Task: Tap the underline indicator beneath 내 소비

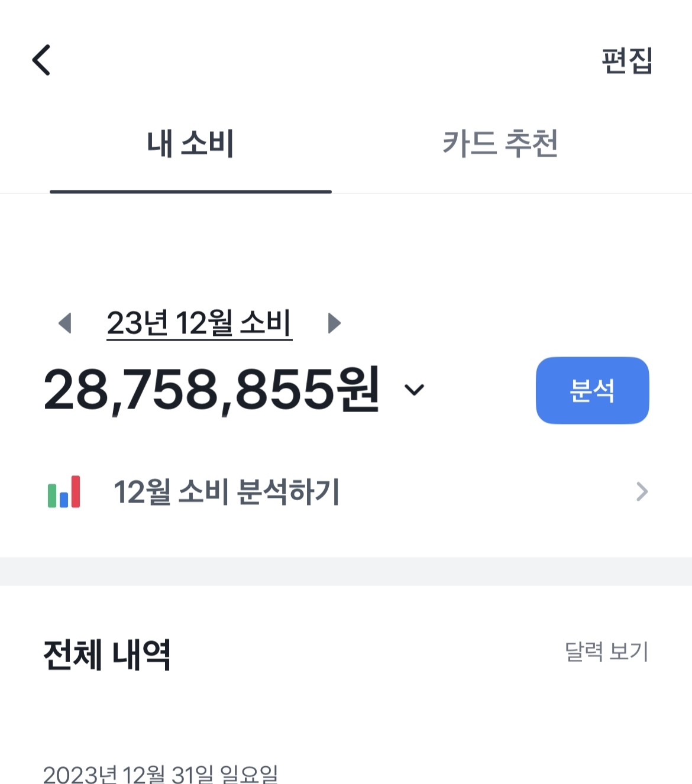Action: click(x=190, y=192)
